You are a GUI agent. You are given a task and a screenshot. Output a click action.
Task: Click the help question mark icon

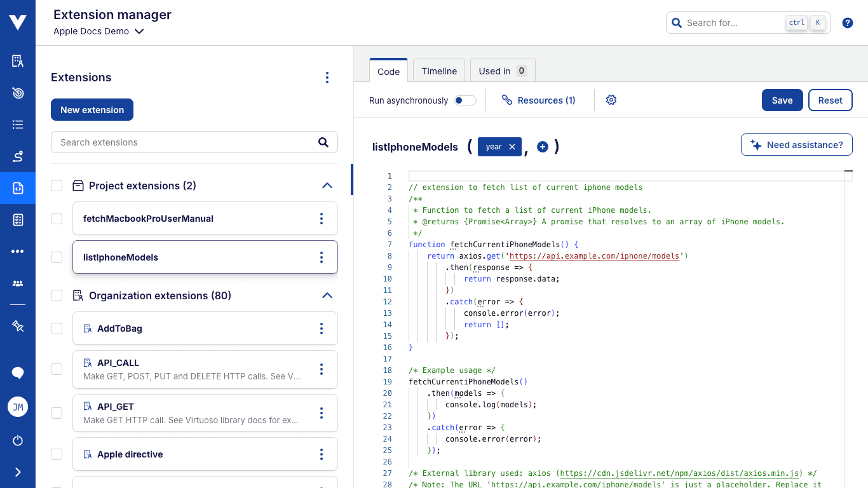pos(847,23)
